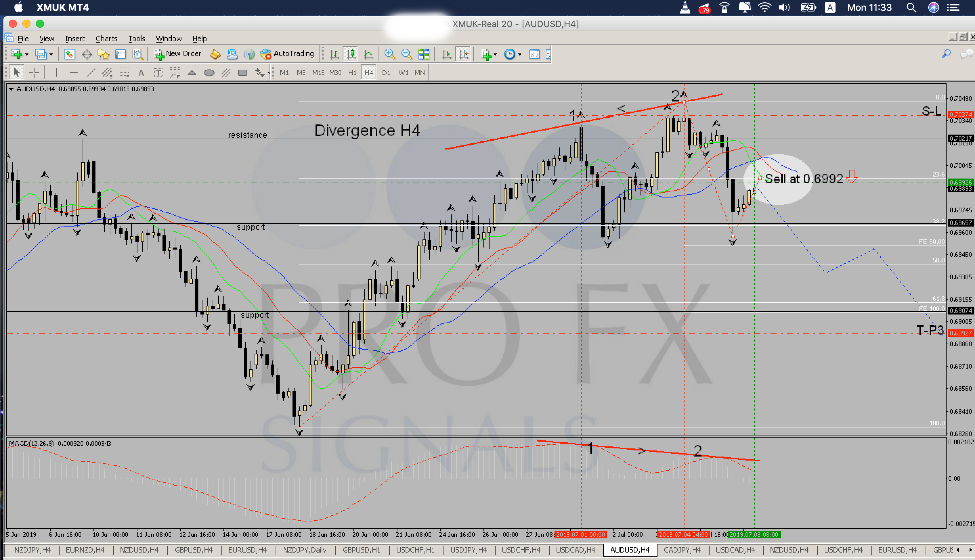Open the Charts menu
This screenshot has width=975, height=560.
pyautogui.click(x=106, y=39)
